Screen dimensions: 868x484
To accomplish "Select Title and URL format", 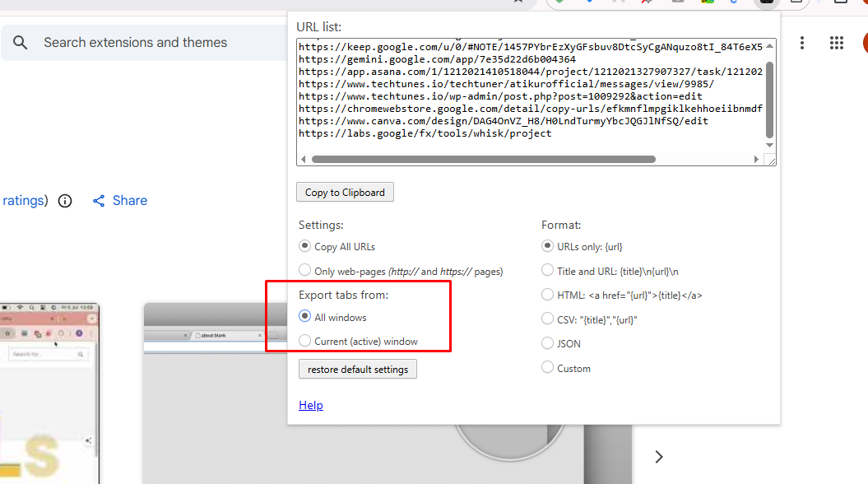I will 547,270.
